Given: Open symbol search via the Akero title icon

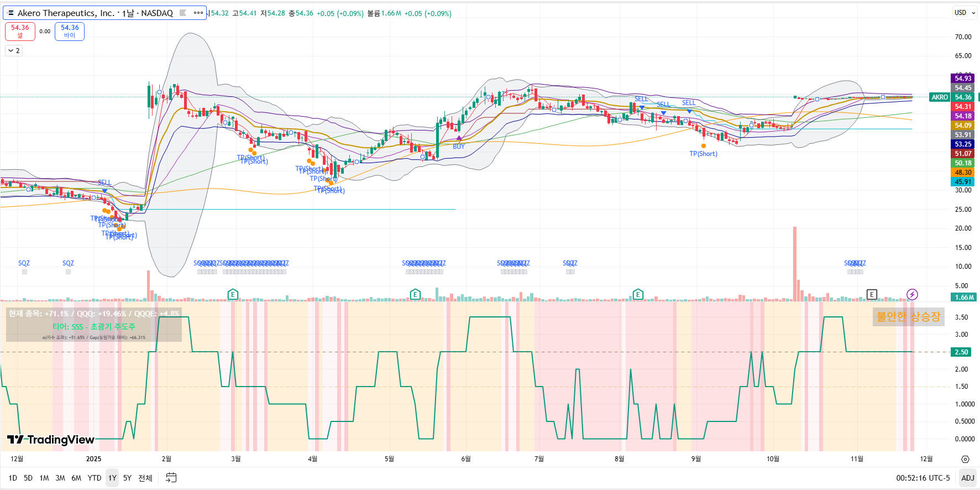Looking at the screenshot, I should 11,13.
